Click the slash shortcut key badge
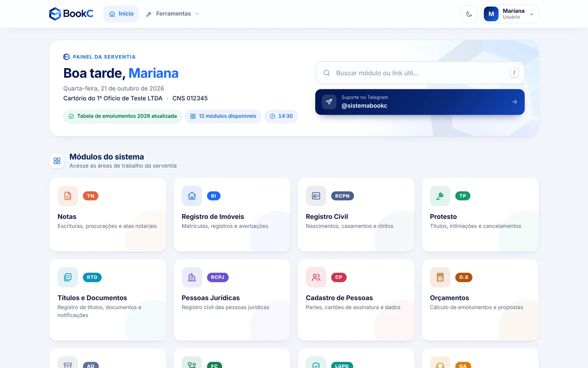 [514, 73]
